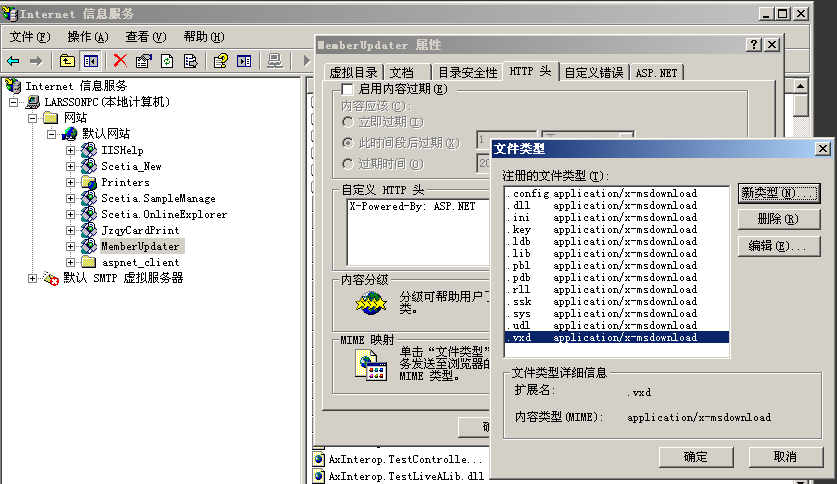The height and width of the screenshot is (484, 837).
Task: Click the back arrow in toolbar
Action: tap(14, 61)
